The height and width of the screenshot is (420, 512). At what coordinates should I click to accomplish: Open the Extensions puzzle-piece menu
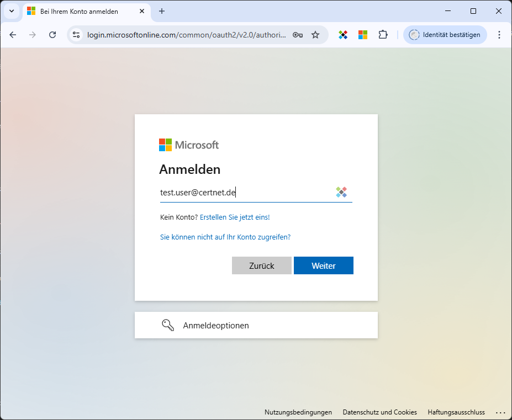[x=383, y=35]
